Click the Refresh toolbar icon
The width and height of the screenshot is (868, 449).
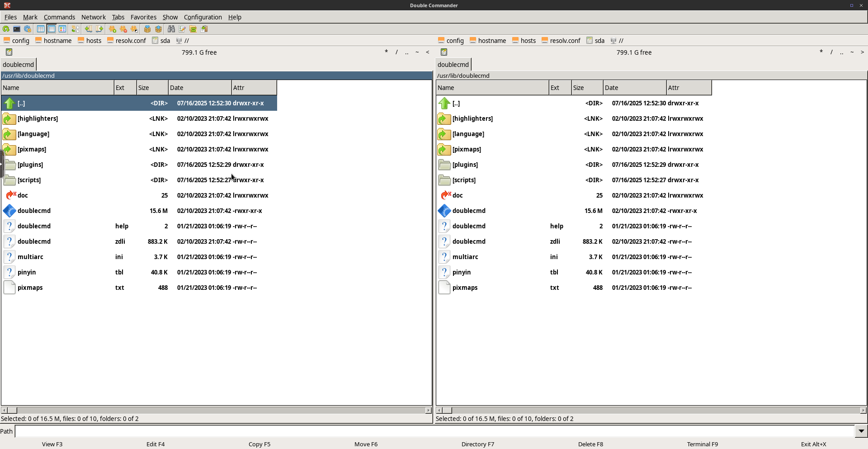point(6,29)
